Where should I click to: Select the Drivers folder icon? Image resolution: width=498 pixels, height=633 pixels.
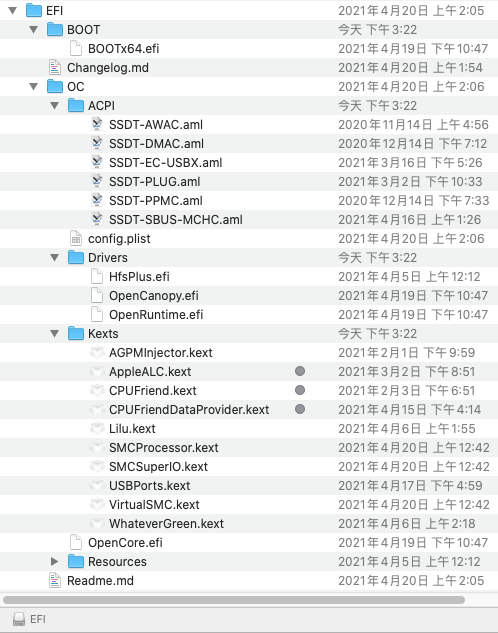76,258
